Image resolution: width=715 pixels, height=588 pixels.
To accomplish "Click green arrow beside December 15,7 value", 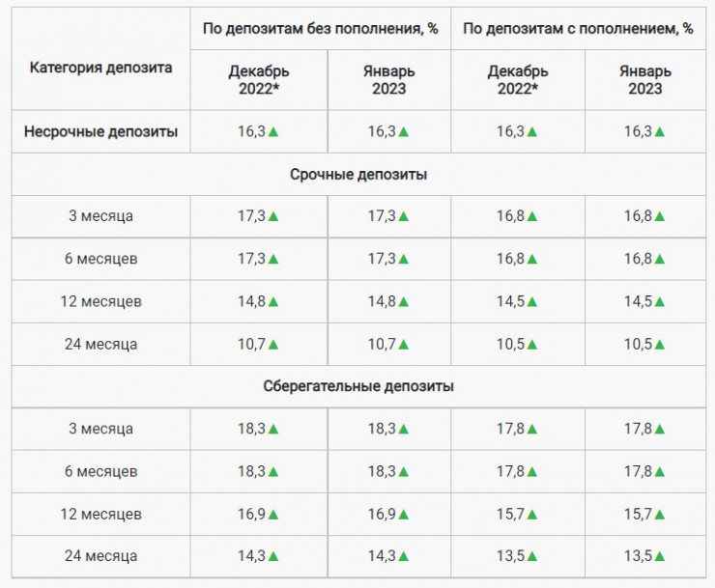I will pos(532,515).
